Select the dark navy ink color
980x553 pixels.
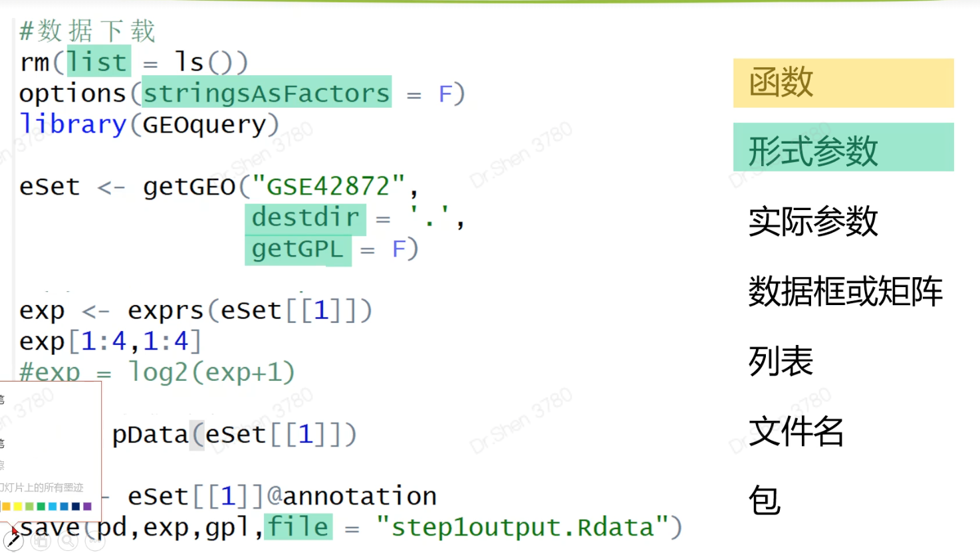(x=76, y=506)
